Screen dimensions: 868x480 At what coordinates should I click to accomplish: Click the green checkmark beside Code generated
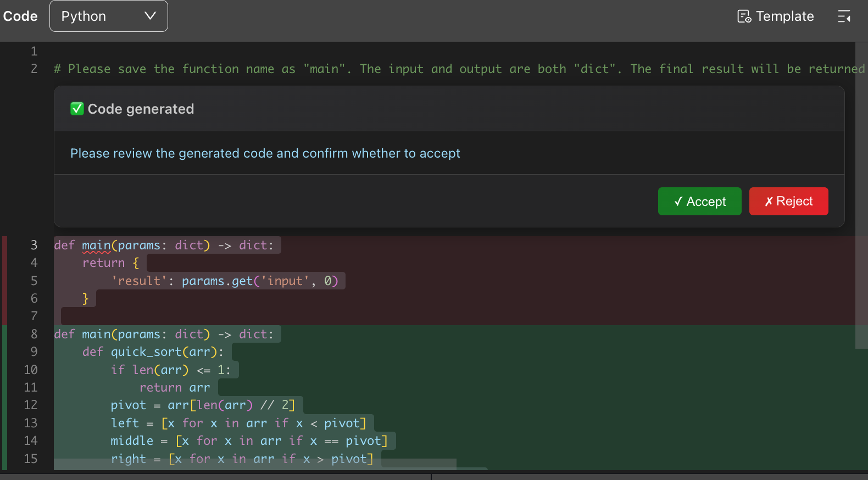click(x=77, y=109)
